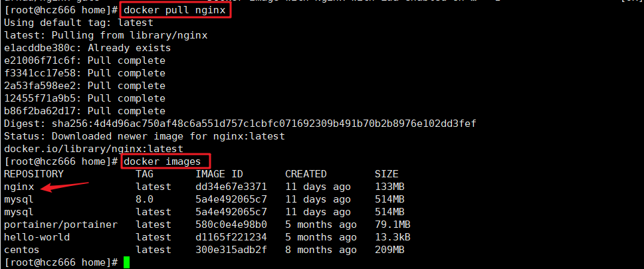This screenshot has width=644, height=269.
Task: Click image ID 300e315adb2f
Action: (231, 250)
